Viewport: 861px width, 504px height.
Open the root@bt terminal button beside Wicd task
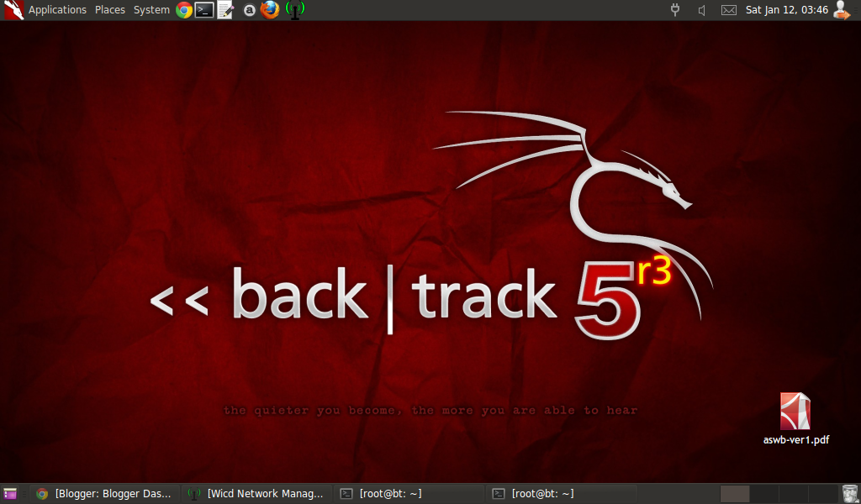click(409, 494)
